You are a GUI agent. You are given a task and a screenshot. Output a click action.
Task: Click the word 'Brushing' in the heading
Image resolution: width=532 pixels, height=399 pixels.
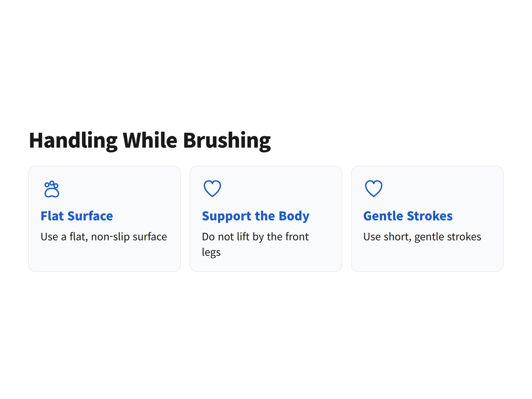click(227, 141)
